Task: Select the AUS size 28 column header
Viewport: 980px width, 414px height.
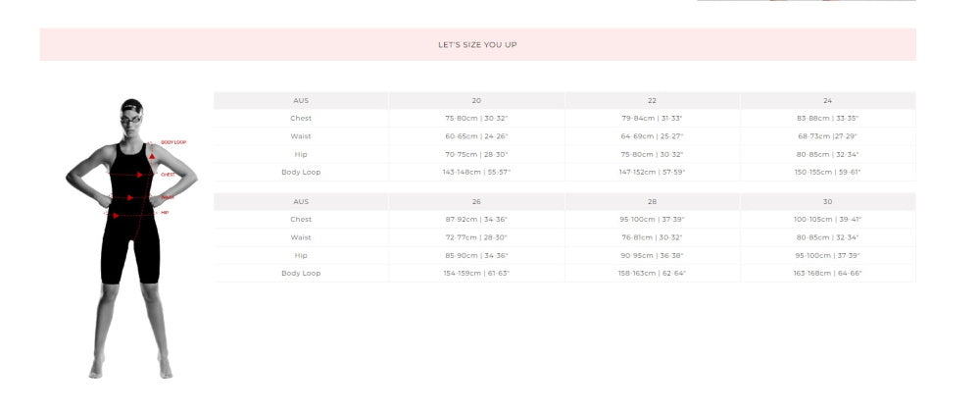Action: pos(652,201)
